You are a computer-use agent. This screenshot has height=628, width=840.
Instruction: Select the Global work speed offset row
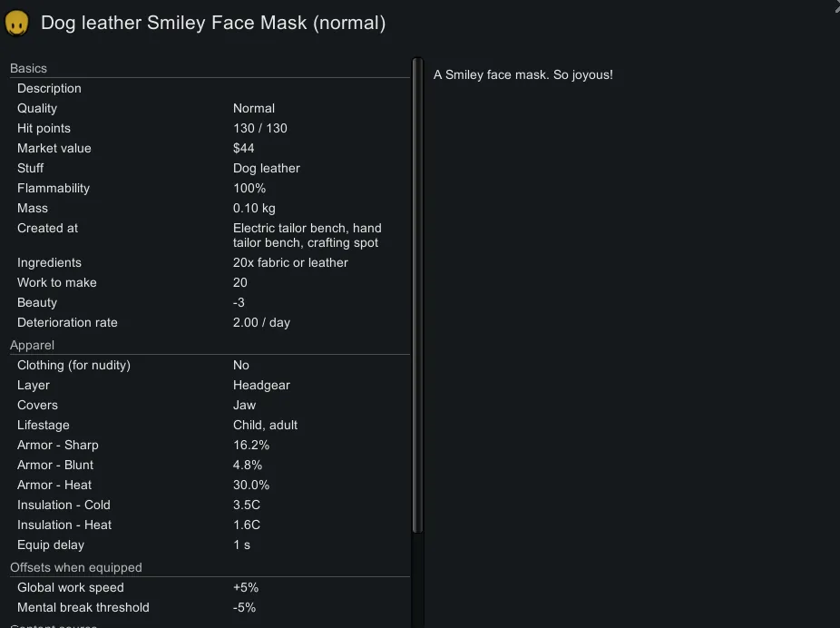click(x=210, y=587)
